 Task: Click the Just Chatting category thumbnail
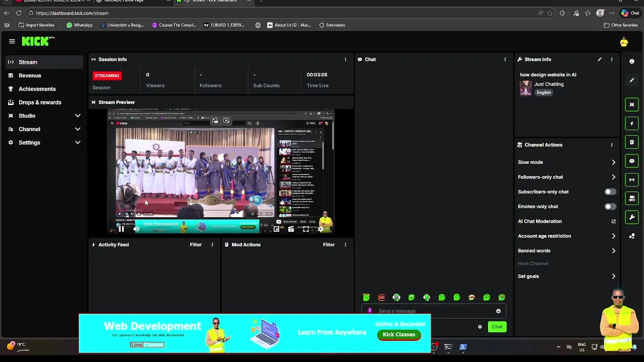526,88
